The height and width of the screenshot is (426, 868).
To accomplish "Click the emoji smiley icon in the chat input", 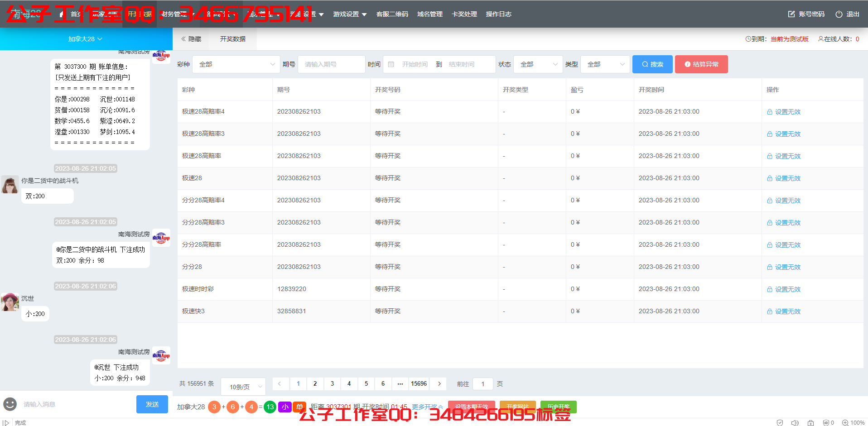I will pyautogui.click(x=10, y=404).
